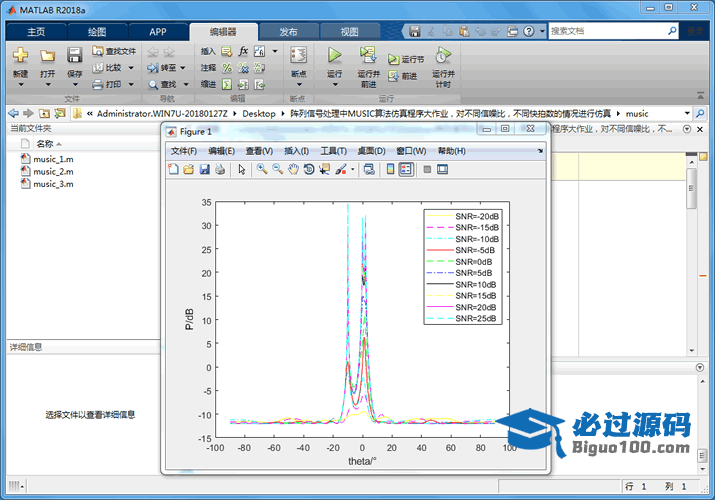The height and width of the screenshot is (500, 715).
Task: Click the Find Files (查找文件) button
Action: click(113, 51)
